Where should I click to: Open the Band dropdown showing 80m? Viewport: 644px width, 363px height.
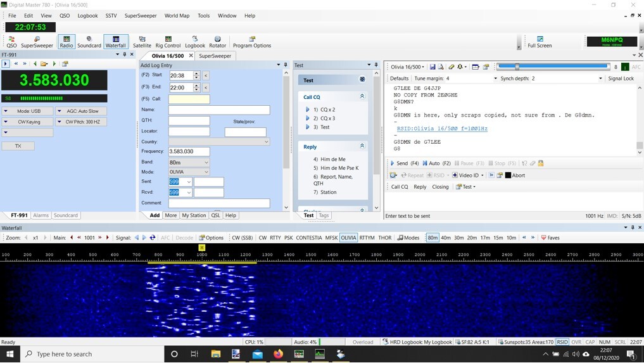[x=189, y=163]
